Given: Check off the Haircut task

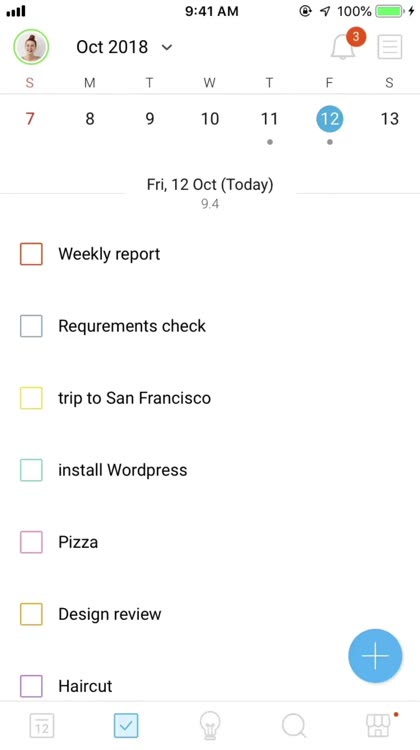Looking at the screenshot, I should click(x=31, y=686).
